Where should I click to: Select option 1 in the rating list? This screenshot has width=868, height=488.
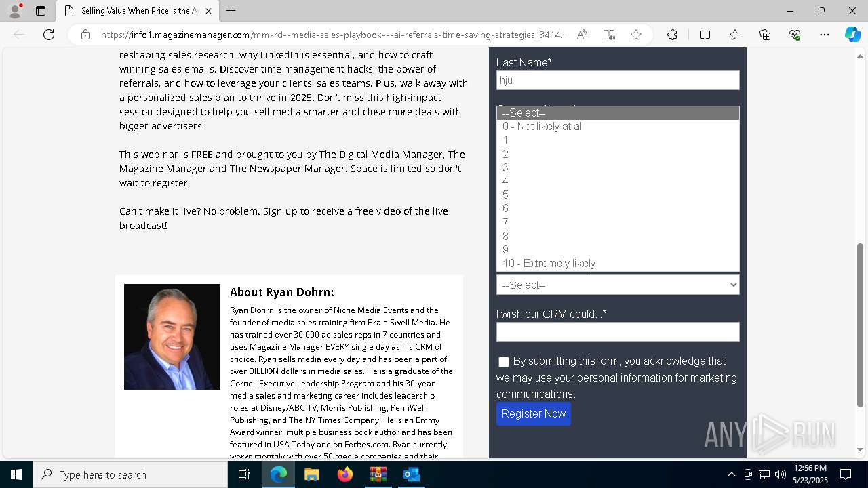click(x=618, y=140)
